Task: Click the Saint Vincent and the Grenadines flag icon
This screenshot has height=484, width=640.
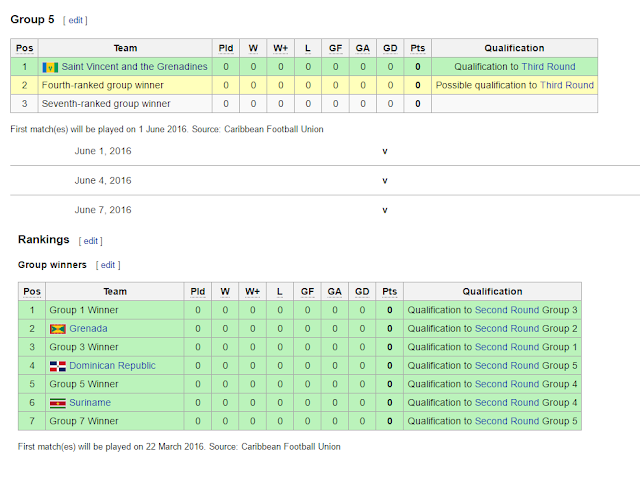Action: [51, 67]
